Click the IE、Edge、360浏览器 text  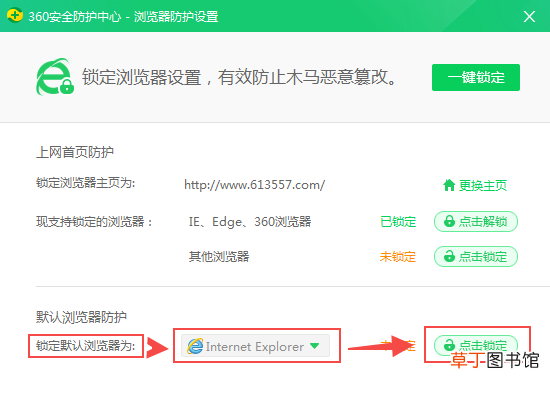pos(250,222)
